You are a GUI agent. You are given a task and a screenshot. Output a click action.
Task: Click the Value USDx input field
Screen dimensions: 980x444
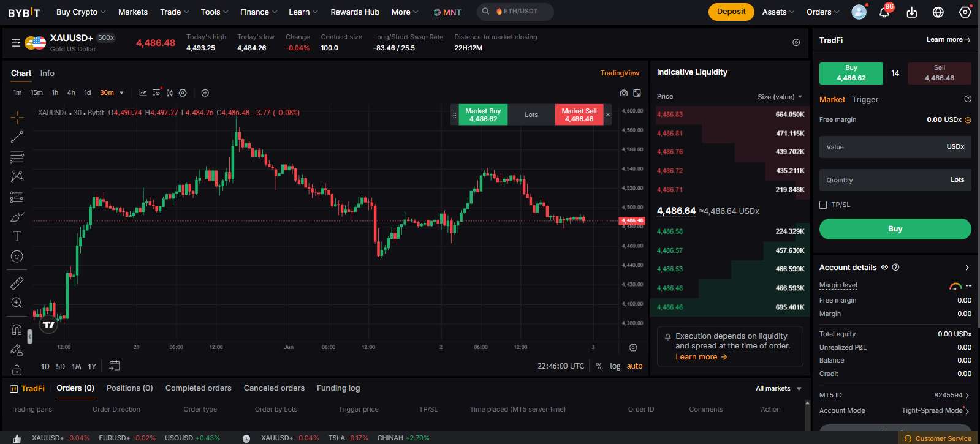[x=895, y=147]
